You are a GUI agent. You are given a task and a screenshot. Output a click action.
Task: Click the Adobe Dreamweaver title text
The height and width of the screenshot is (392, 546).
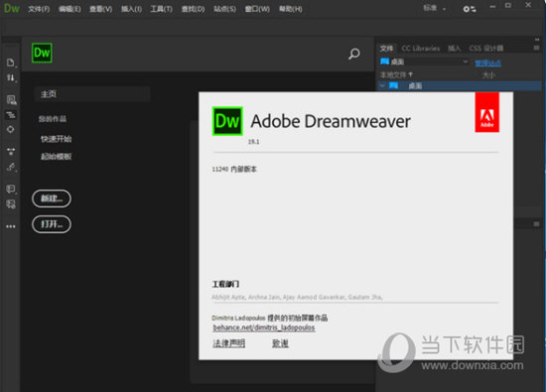click(x=331, y=121)
